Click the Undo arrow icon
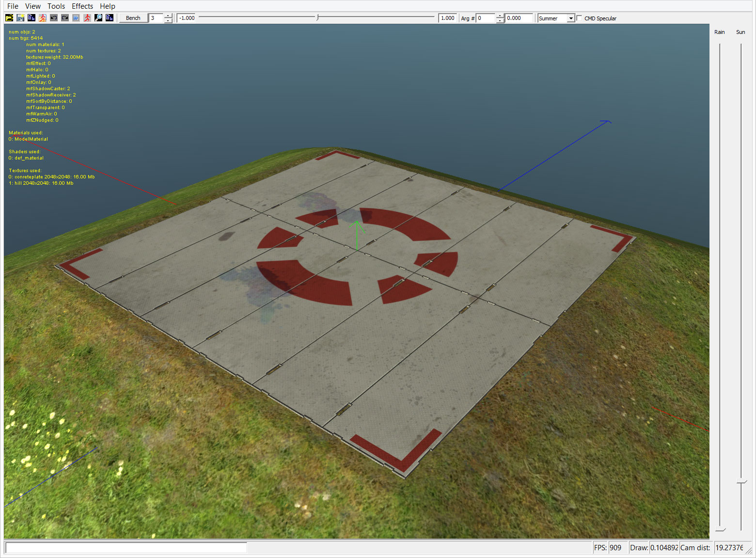756x558 pixels. [53, 17]
